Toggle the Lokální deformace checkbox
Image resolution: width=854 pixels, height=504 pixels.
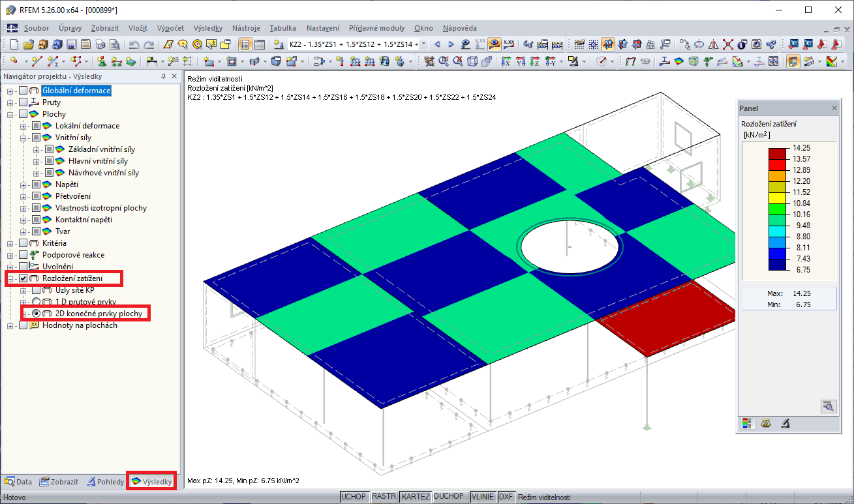pyautogui.click(x=37, y=126)
